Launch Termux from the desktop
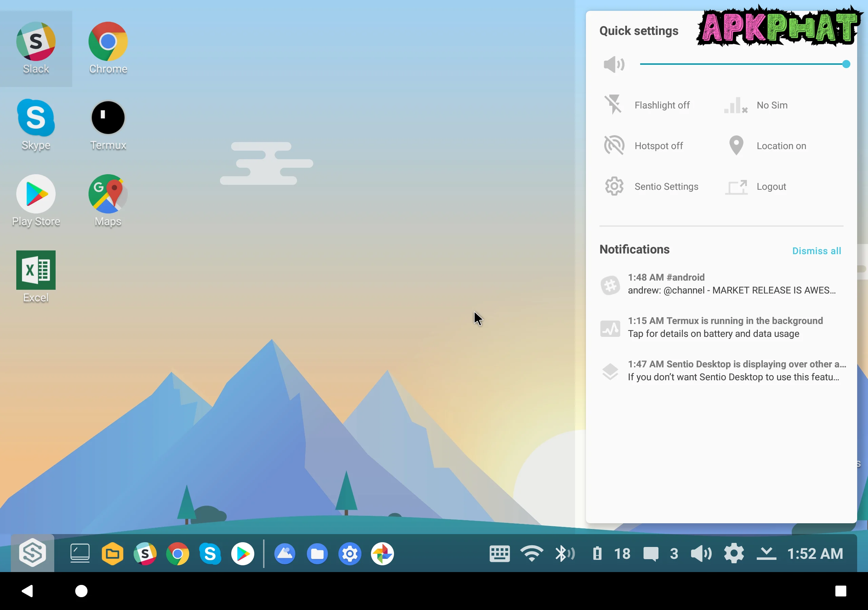This screenshot has height=610, width=868. tap(108, 118)
